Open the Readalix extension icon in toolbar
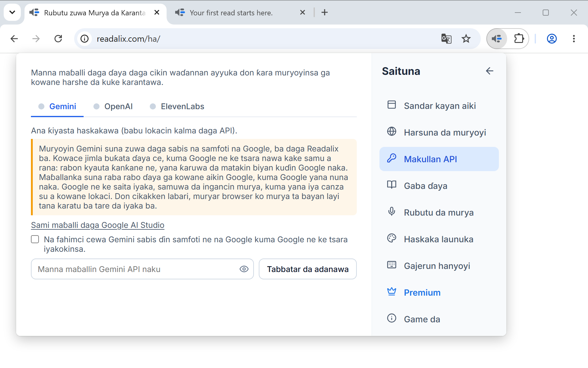 pyautogui.click(x=497, y=39)
